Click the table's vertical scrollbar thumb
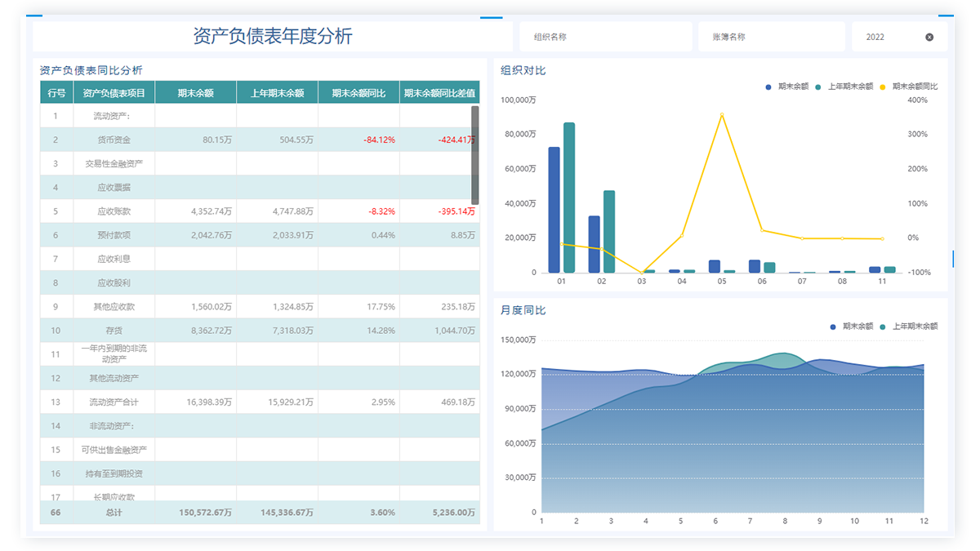Screen dimensions: 980x551 474,155
